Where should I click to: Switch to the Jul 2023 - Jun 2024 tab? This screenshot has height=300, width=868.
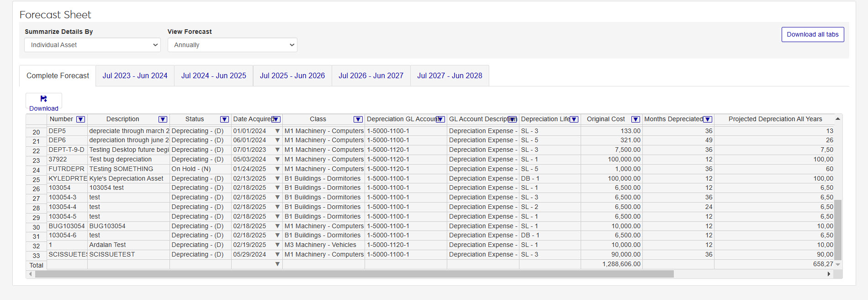(135, 76)
